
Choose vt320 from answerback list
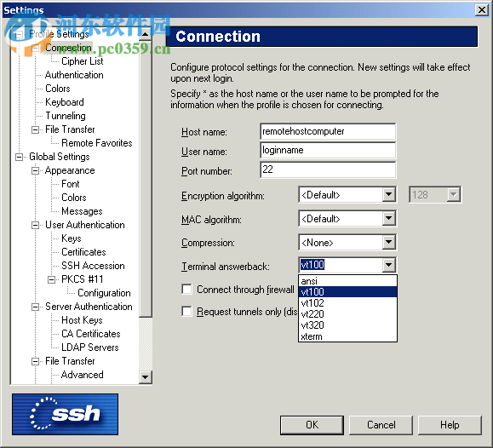[x=347, y=325]
